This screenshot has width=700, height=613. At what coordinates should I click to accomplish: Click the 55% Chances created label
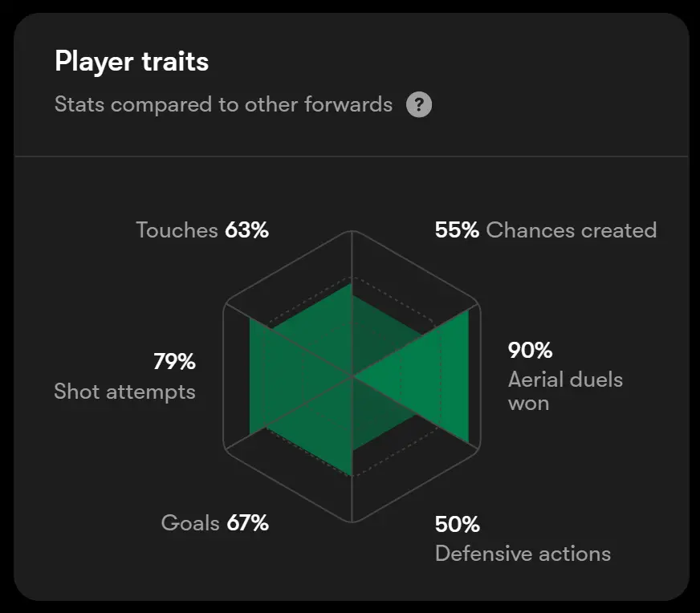tap(546, 230)
